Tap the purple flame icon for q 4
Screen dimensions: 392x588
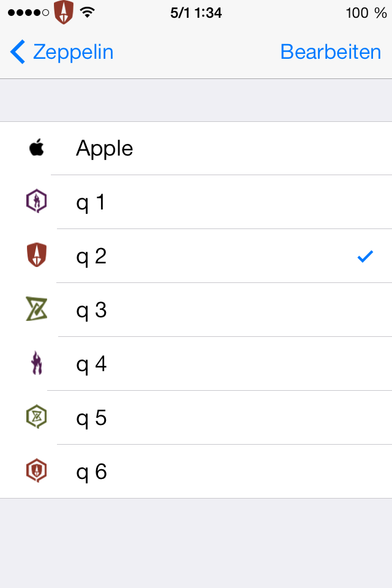point(36,363)
